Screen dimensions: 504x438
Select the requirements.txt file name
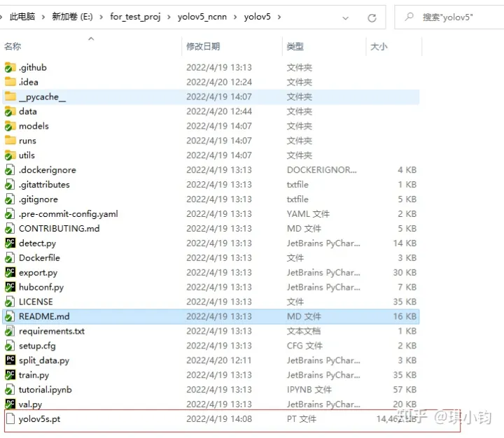point(51,332)
